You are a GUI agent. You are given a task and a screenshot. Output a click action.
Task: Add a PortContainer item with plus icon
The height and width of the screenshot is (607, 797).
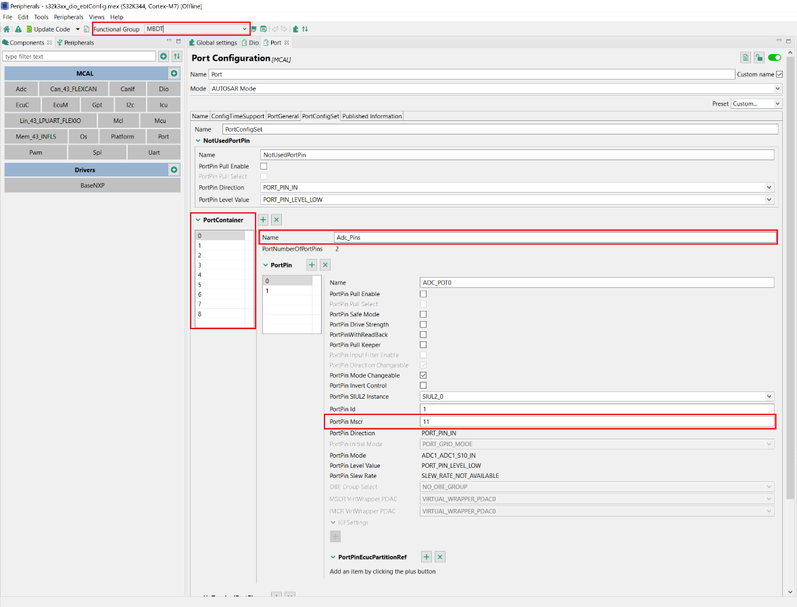[263, 220]
